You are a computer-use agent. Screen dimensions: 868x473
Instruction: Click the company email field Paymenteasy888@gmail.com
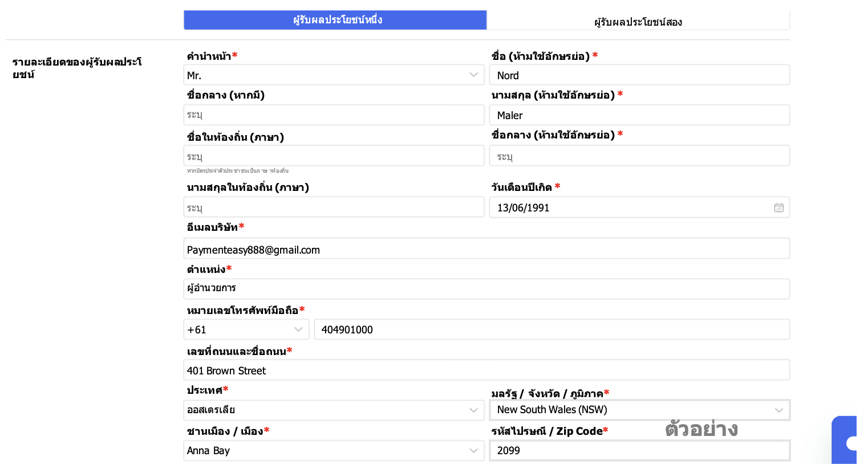[x=486, y=248]
